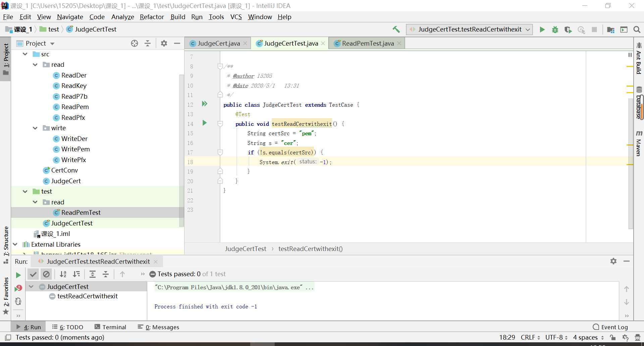
Task: Click the Search Everywhere magnifier icon
Action: (637, 30)
